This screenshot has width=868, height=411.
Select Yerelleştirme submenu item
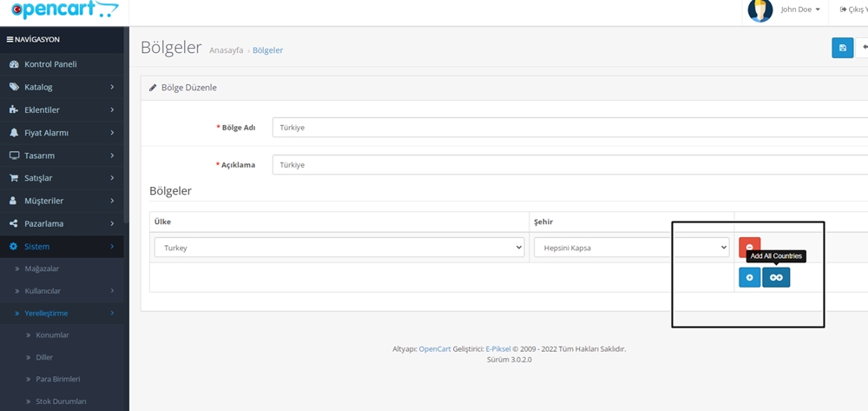pyautogui.click(x=62, y=313)
